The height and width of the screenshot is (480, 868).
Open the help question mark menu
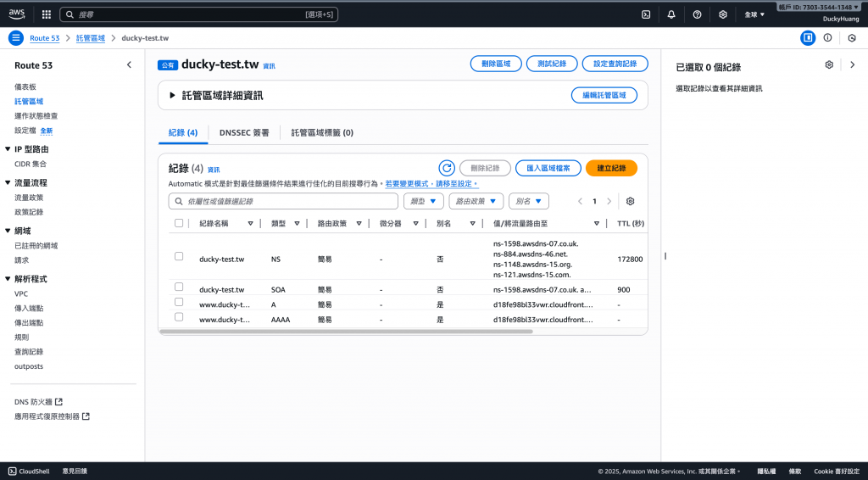click(697, 15)
